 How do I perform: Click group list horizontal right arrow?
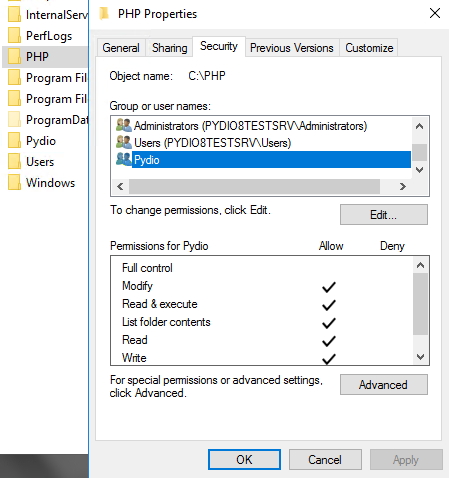click(x=403, y=186)
